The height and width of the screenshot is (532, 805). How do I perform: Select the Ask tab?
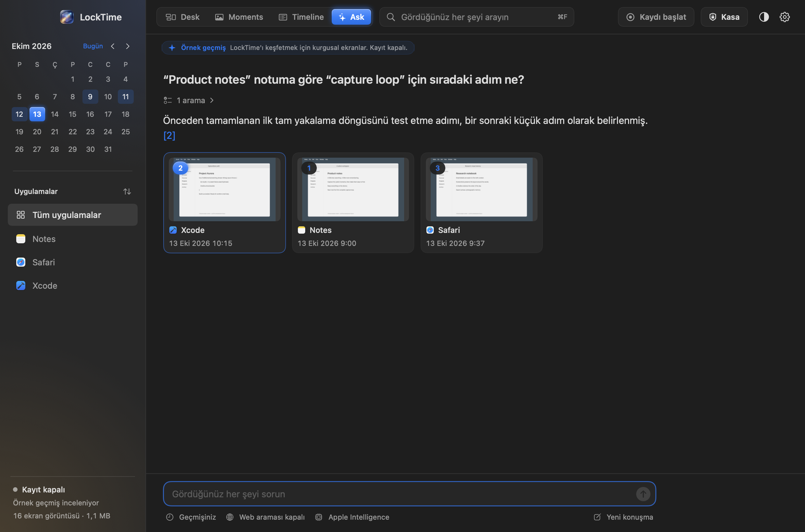tap(351, 17)
